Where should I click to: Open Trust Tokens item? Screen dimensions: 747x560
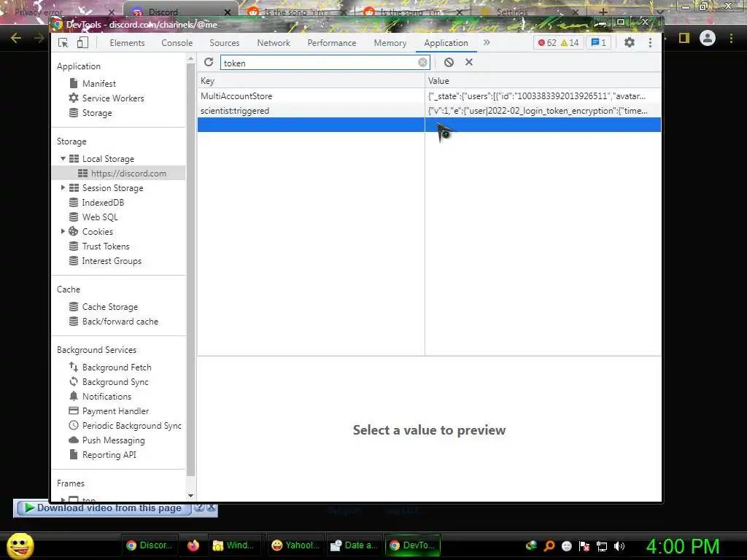pos(105,246)
